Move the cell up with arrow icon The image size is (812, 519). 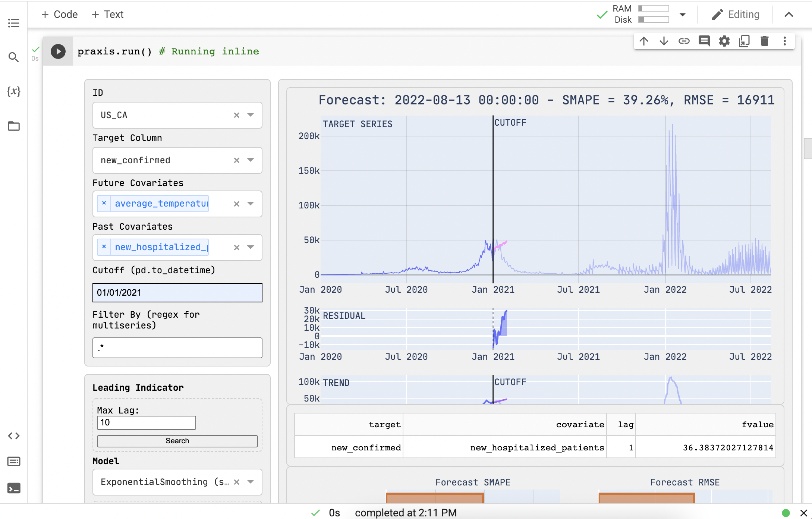644,41
